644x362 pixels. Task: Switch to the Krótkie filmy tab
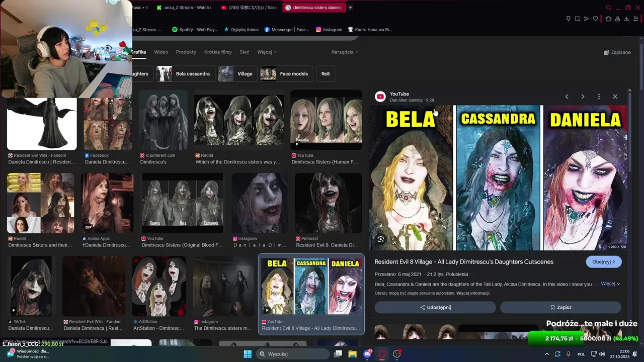click(x=218, y=52)
